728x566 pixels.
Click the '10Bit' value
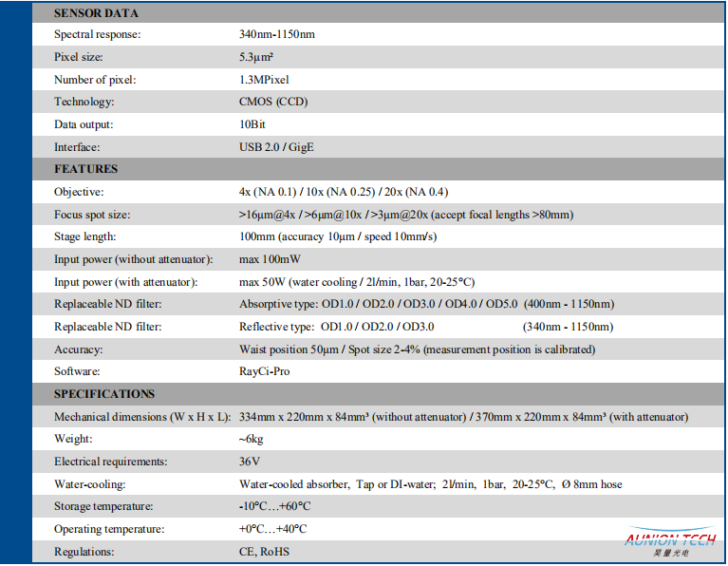point(252,124)
